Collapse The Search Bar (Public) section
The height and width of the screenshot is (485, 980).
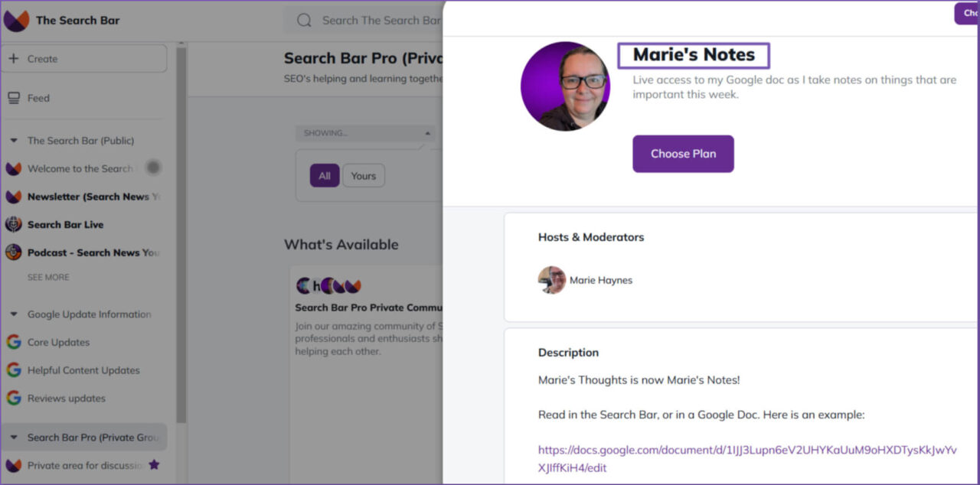pos(14,141)
